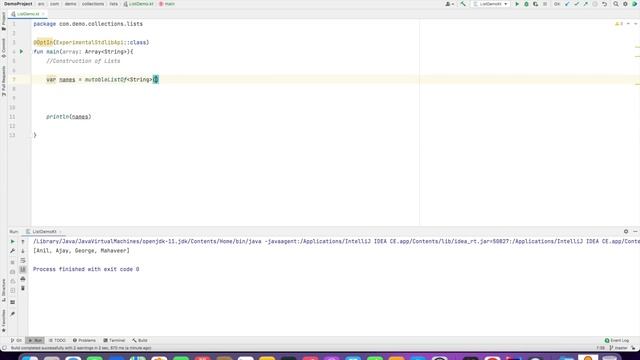Open run configuration wrench in Run panel
This screenshot has width=640, height=360.
click(x=12, y=251)
